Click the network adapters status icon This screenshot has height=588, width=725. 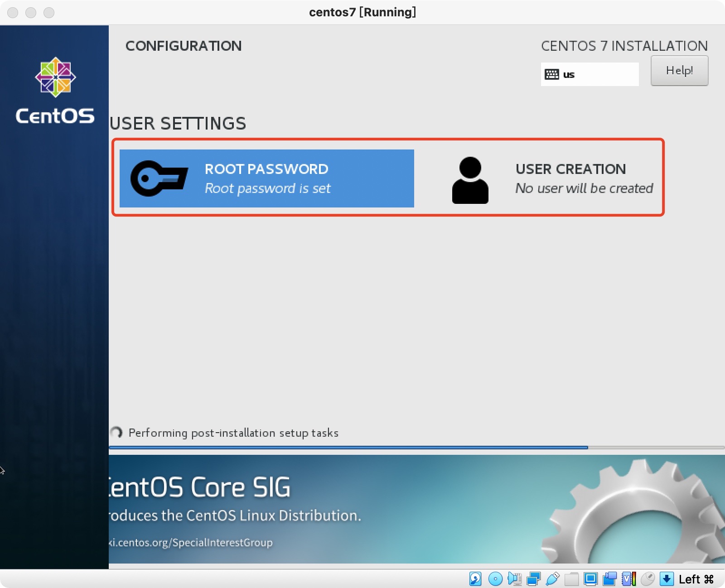pyautogui.click(x=533, y=578)
